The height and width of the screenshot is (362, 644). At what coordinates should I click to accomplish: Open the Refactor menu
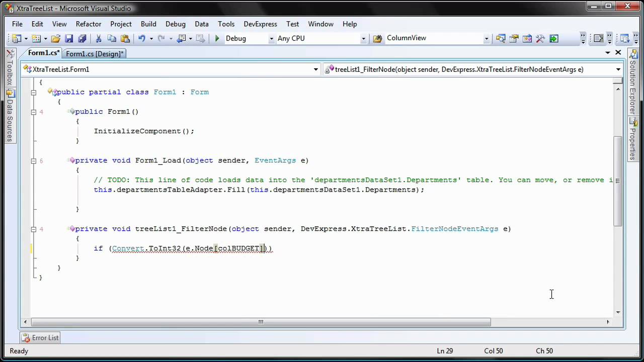point(89,24)
